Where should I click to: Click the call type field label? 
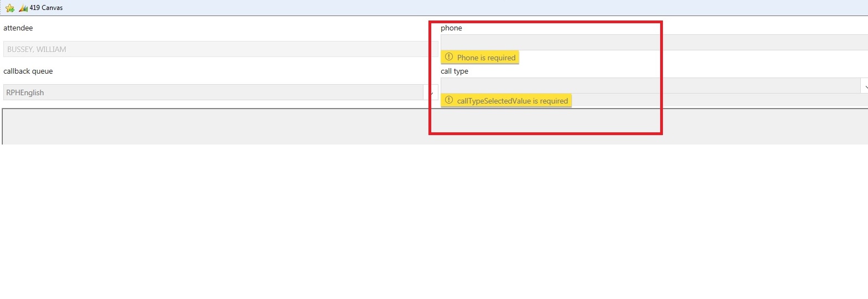(455, 71)
